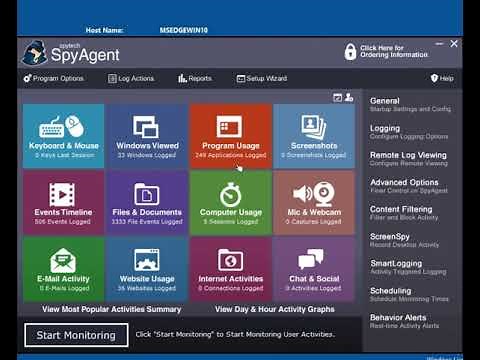Open Content Filtering settings

(404, 213)
